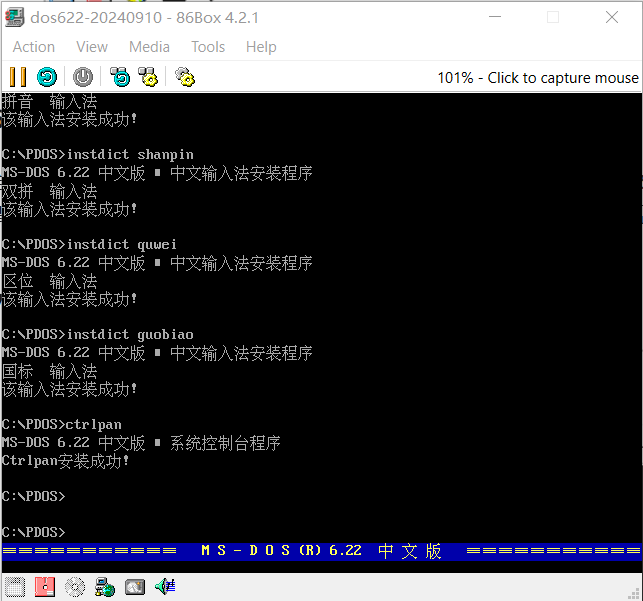This screenshot has width=643, height=601.
Task: Click the floppy disk drive status icon
Action: pos(45,587)
